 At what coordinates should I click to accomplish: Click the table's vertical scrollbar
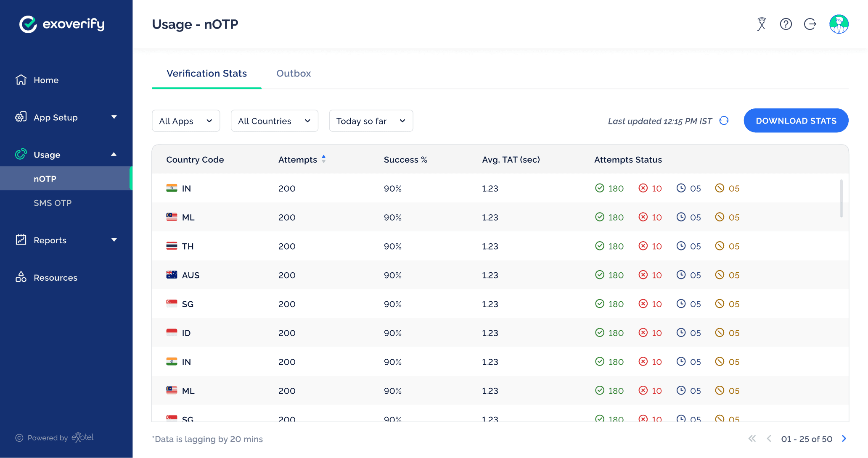pos(841,198)
